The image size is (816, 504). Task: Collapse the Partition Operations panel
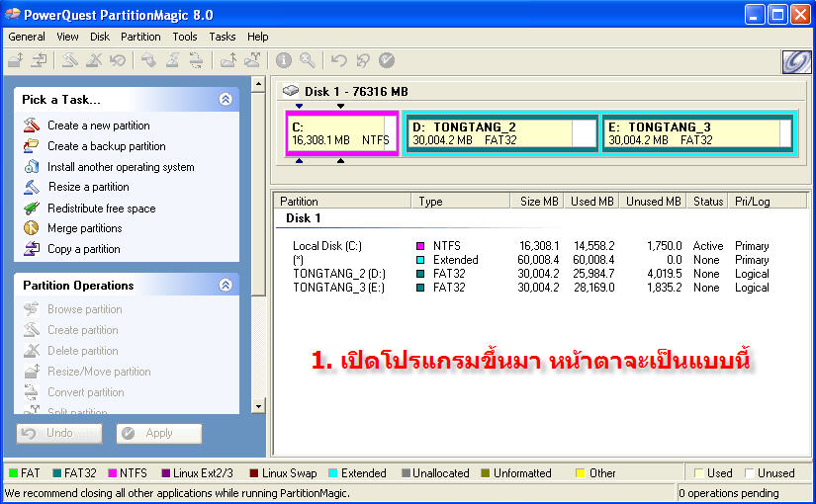226,285
